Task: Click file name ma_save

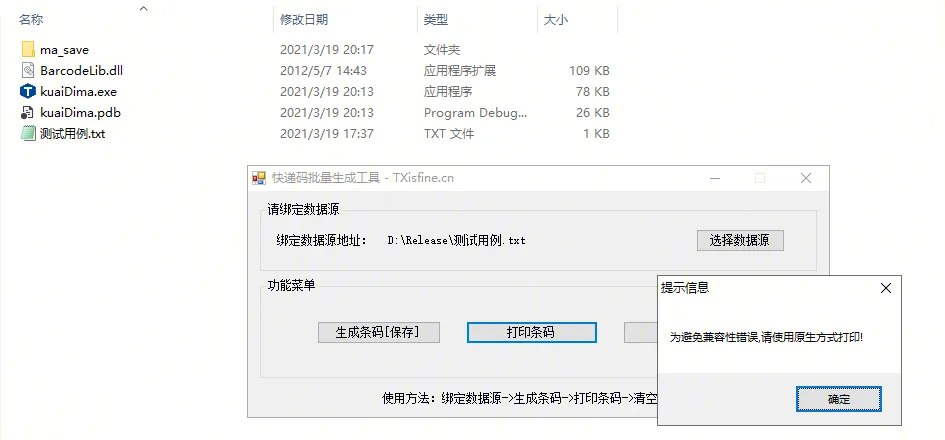Action: point(64,50)
